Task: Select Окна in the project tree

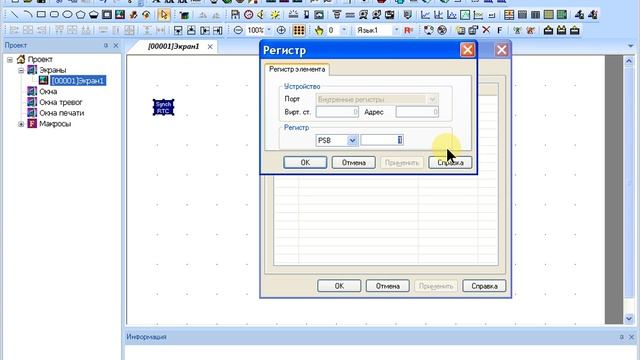Action: 48,91
